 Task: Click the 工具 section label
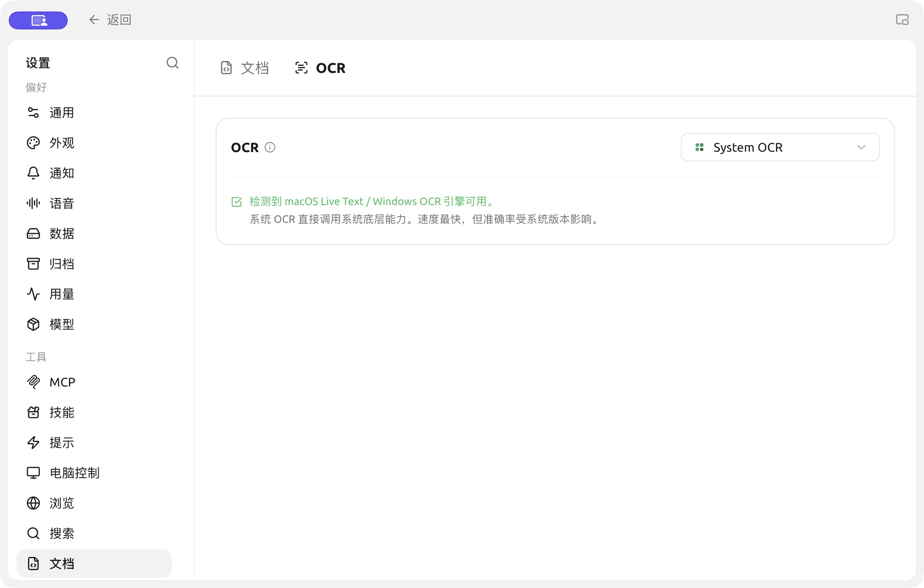pyautogui.click(x=36, y=357)
